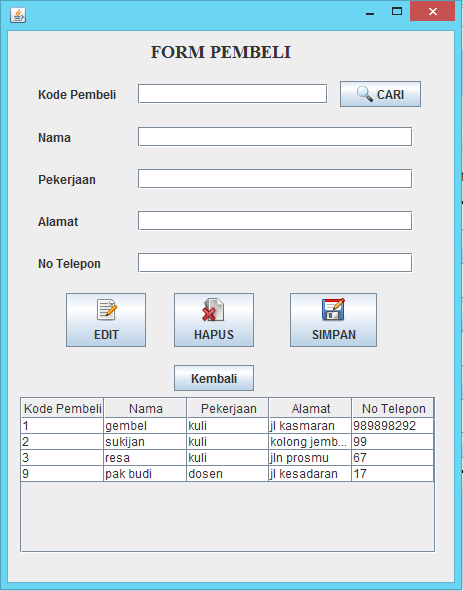This screenshot has height=591, width=463.
Task: Click the No Telepon column header
Action: [x=393, y=408]
